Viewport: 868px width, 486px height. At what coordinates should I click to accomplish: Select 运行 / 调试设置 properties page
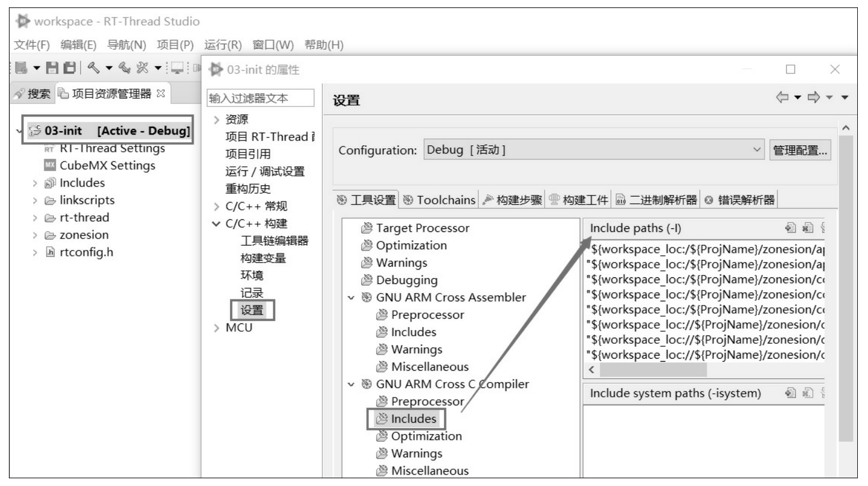[264, 172]
